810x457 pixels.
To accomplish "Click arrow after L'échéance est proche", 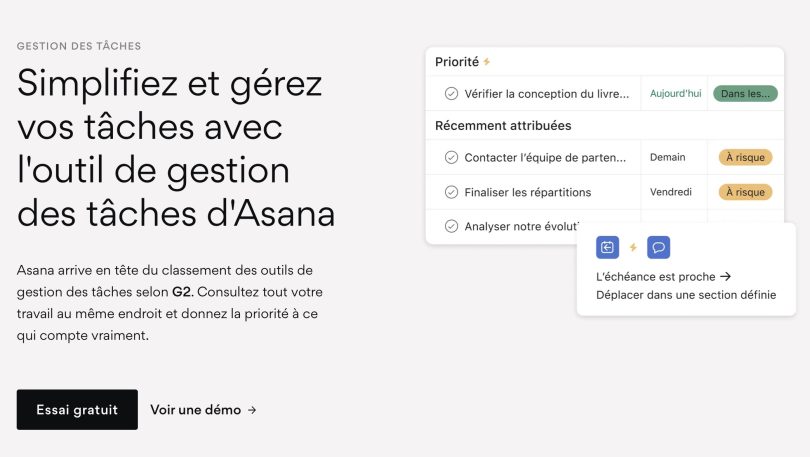I will [726, 277].
